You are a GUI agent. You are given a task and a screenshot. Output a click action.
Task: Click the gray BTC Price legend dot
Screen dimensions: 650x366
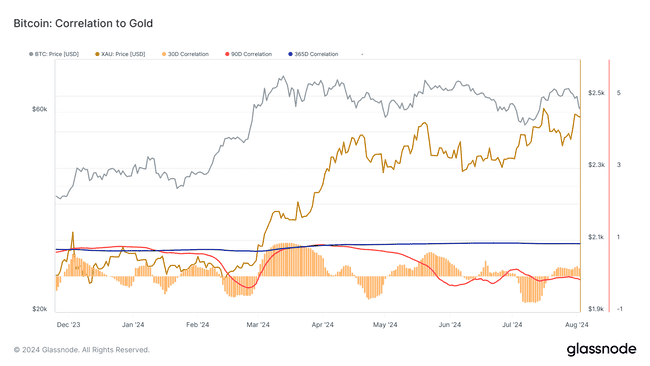pyautogui.click(x=31, y=54)
